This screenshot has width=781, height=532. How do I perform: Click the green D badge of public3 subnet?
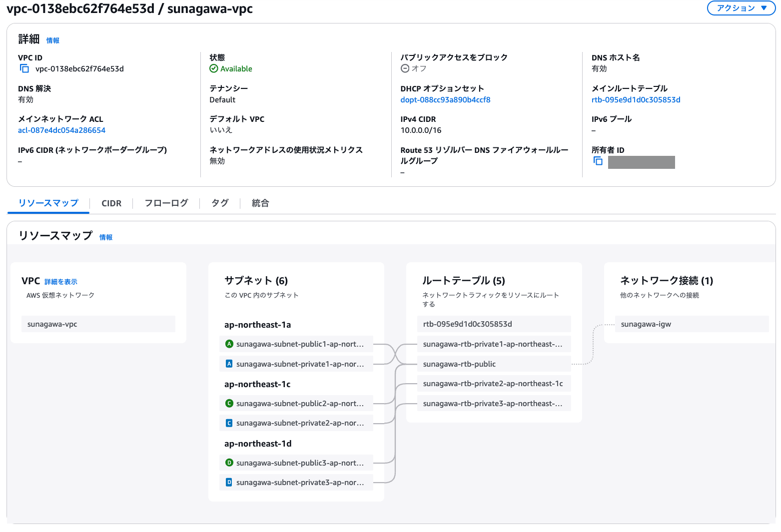(x=229, y=463)
